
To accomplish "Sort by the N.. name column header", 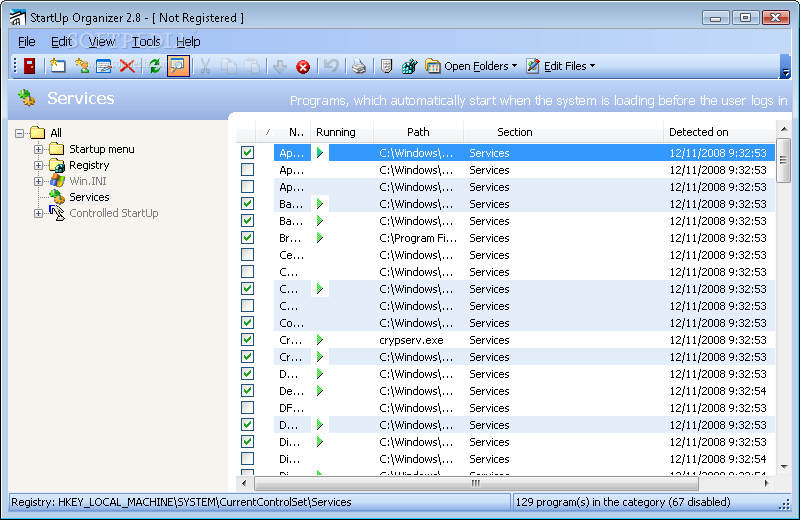I will point(292,132).
